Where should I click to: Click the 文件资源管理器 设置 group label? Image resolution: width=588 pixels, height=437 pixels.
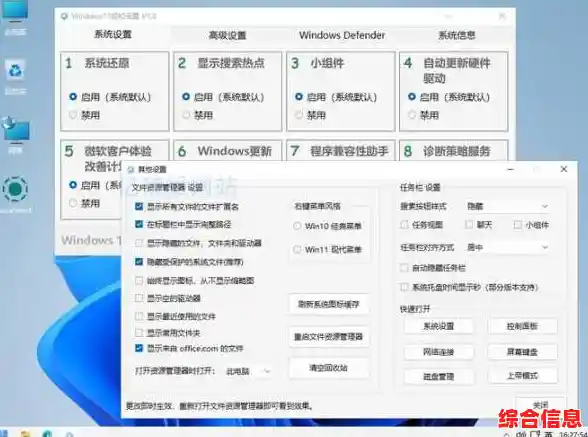[x=167, y=188]
